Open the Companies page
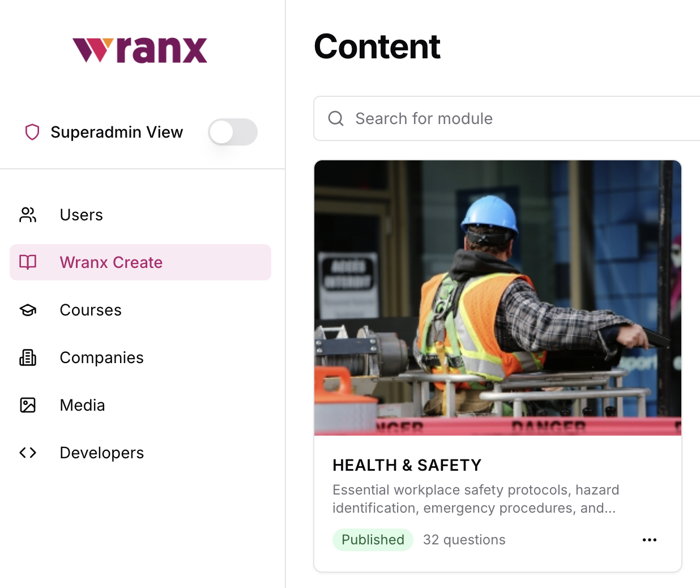 (140, 357)
